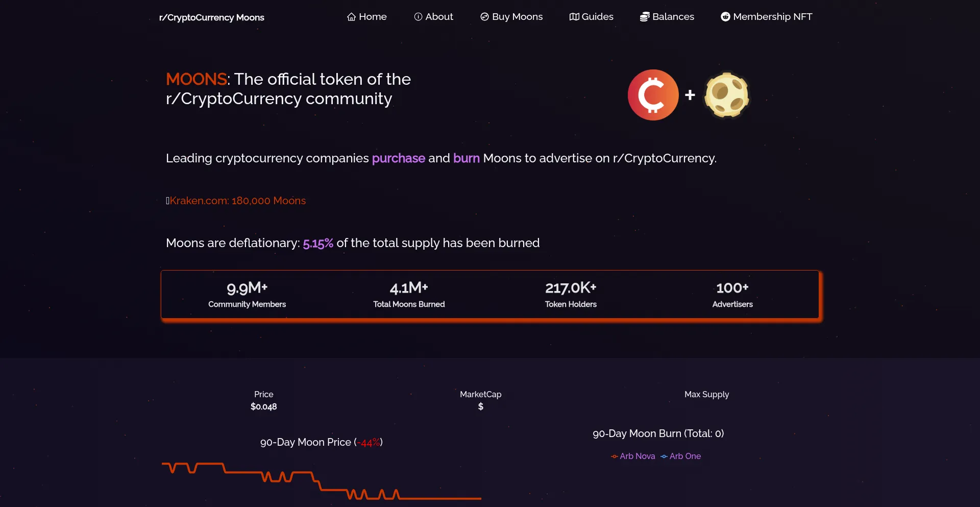
Task: Click the coin-stack icon beside Balances
Action: click(644, 16)
